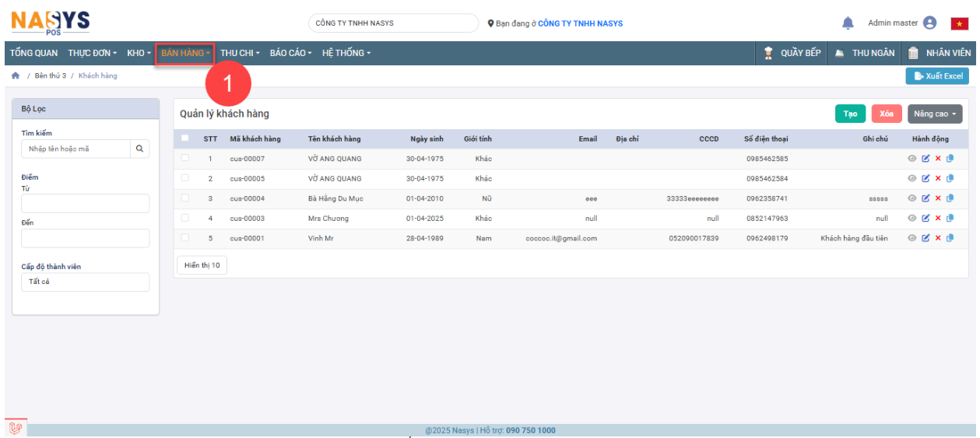Open the BÁO CÁO menu
The height and width of the screenshot is (438, 980).
pos(290,54)
